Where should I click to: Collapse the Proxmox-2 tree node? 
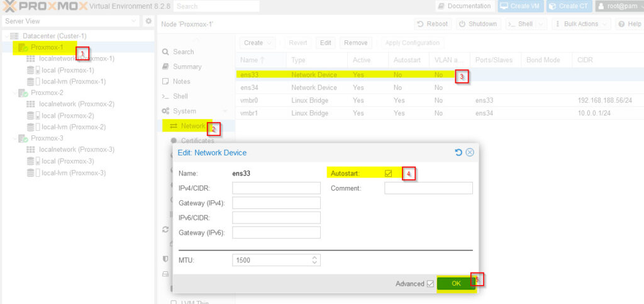[x=15, y=93]
